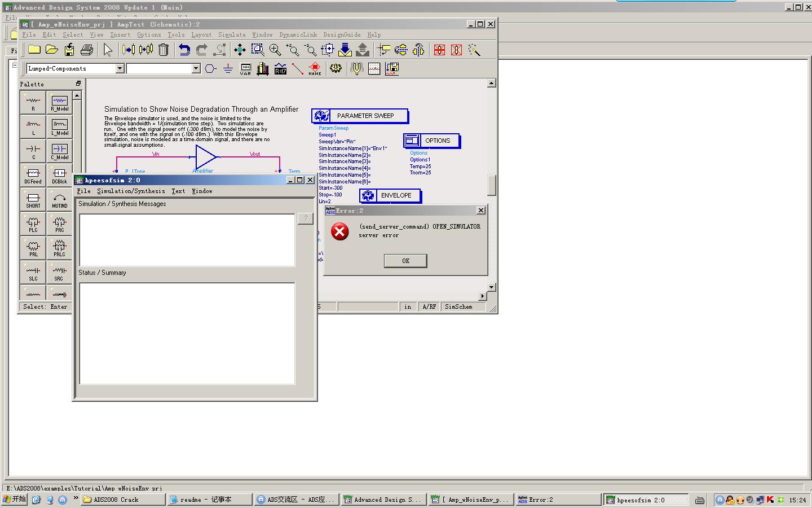The height and width of the screenshot is (508, 812).
Task: Select the OPTIONS controller block
Action: pyautogui.click(x=431, y=141)
